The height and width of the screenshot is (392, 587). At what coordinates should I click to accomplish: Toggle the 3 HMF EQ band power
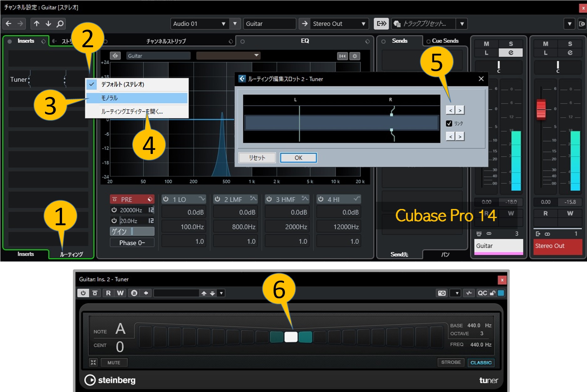point(269,199)
